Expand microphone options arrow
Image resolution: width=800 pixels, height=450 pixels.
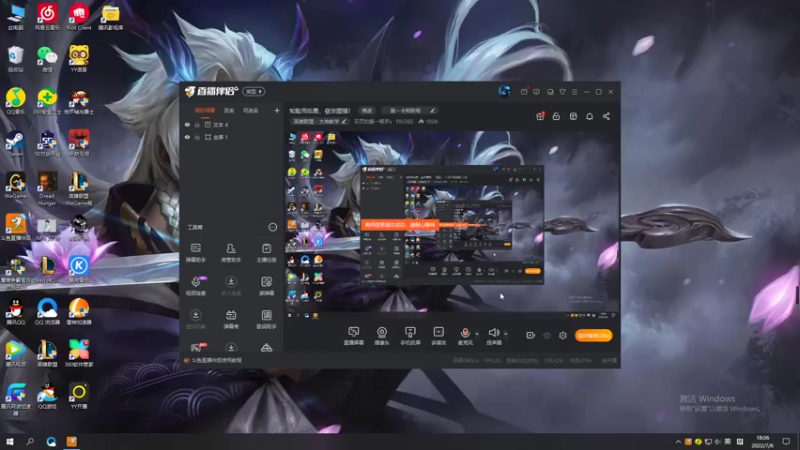[x=477, y=334]
